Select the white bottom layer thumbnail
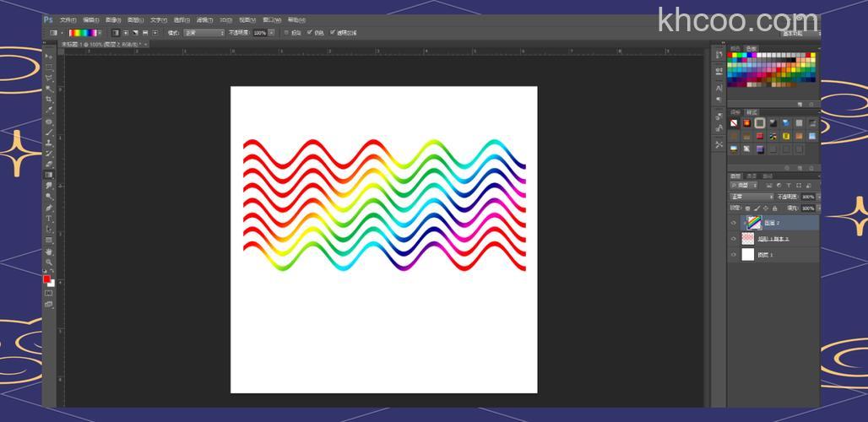This screenshot has height=422, width=868. click(748, 254)
